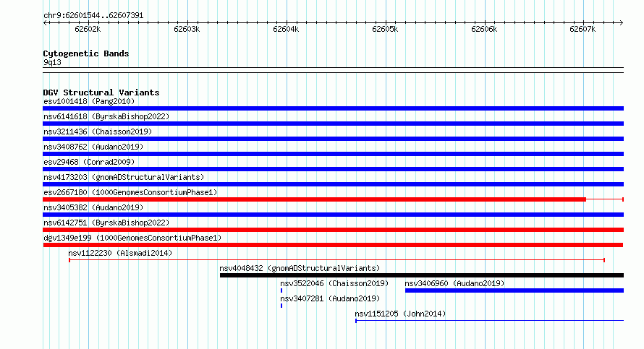
Task: Click the nsv4048432 (gnomADStructuralVariants) label
Action: tap(300, 268)
